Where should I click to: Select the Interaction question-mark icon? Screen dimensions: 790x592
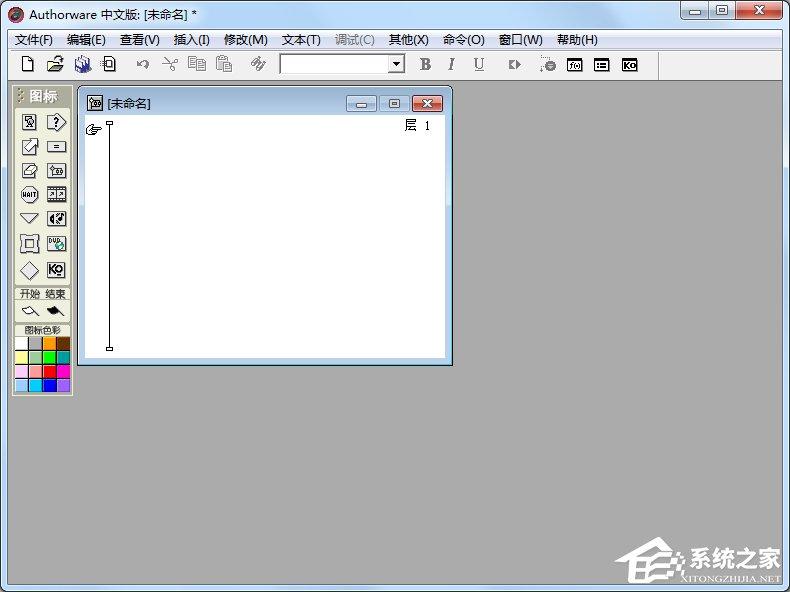tap(56, 122)
